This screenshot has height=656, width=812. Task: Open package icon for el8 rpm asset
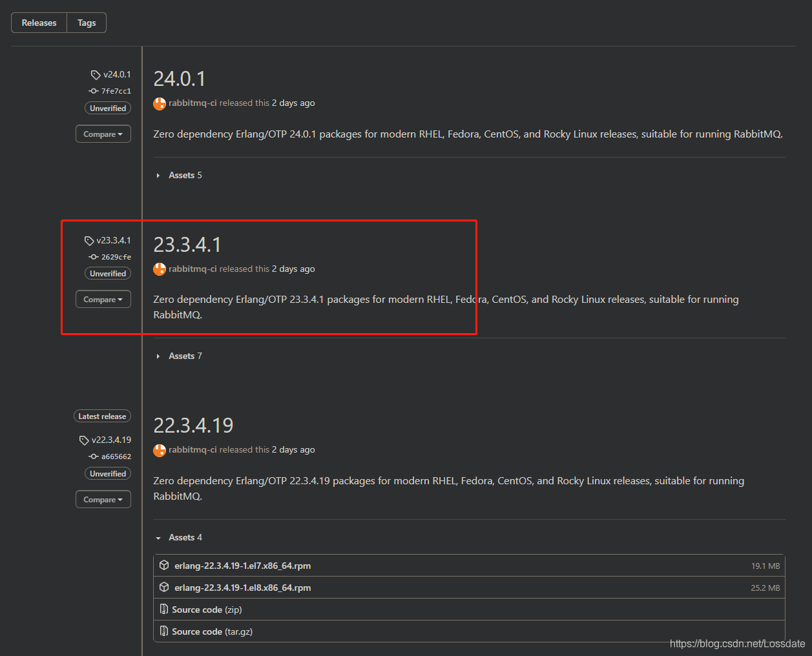tap(164, 588)
